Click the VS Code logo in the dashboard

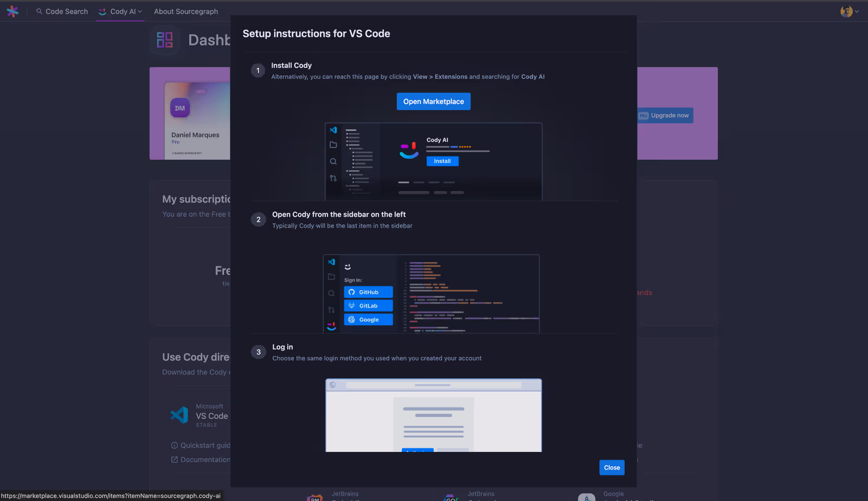click(179, 415)
